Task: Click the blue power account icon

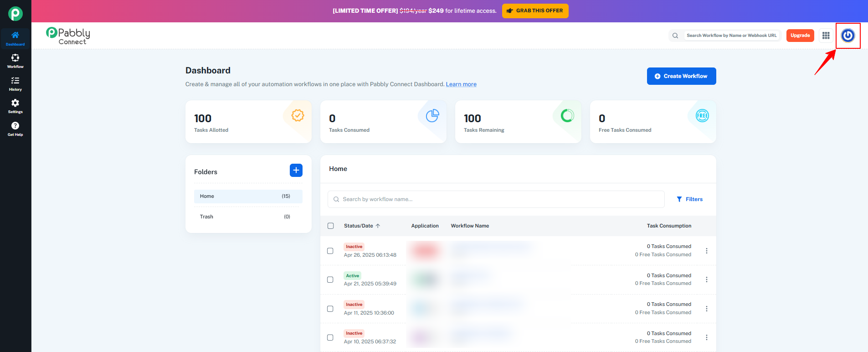Action: (848, 36)
